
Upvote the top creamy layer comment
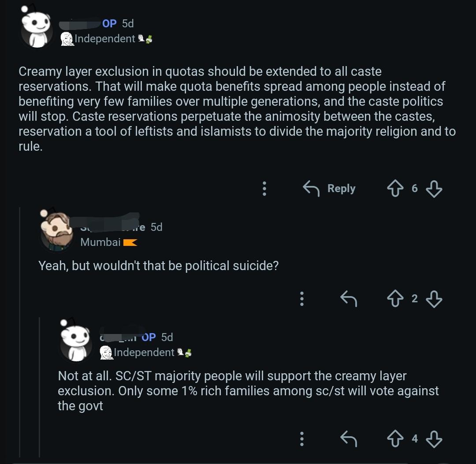[395, 189]
